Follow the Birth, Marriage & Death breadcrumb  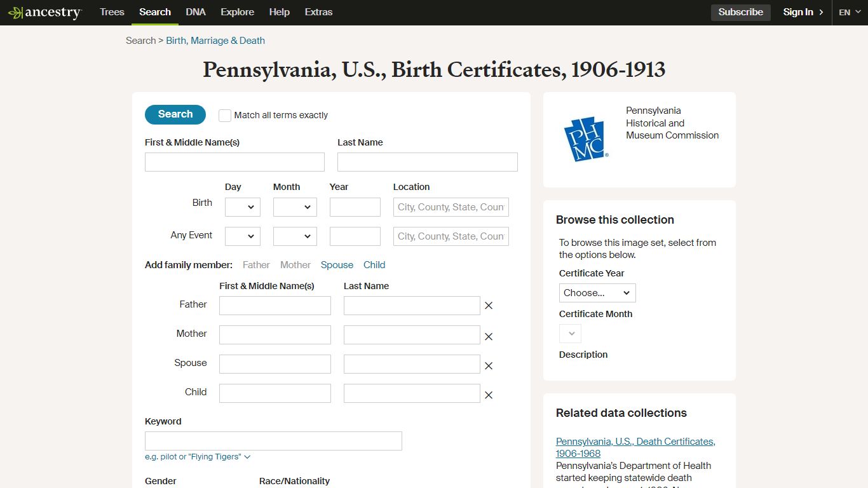coord(215,41)
